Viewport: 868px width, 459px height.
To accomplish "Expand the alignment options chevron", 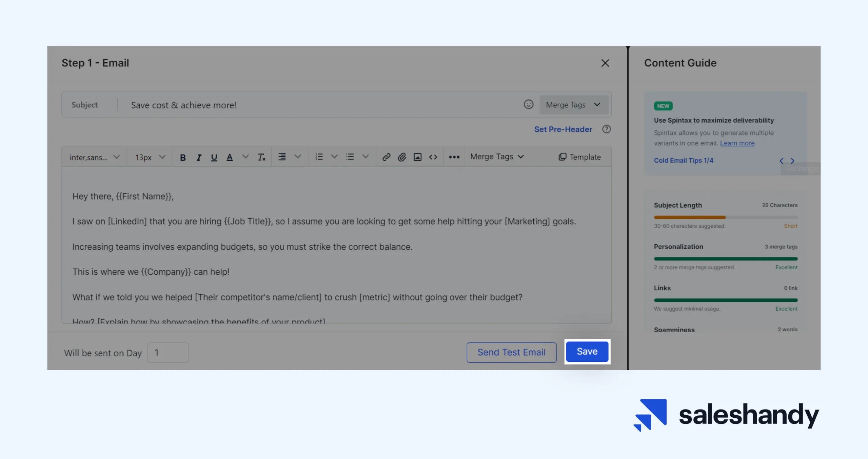I will tap(298, 157).
